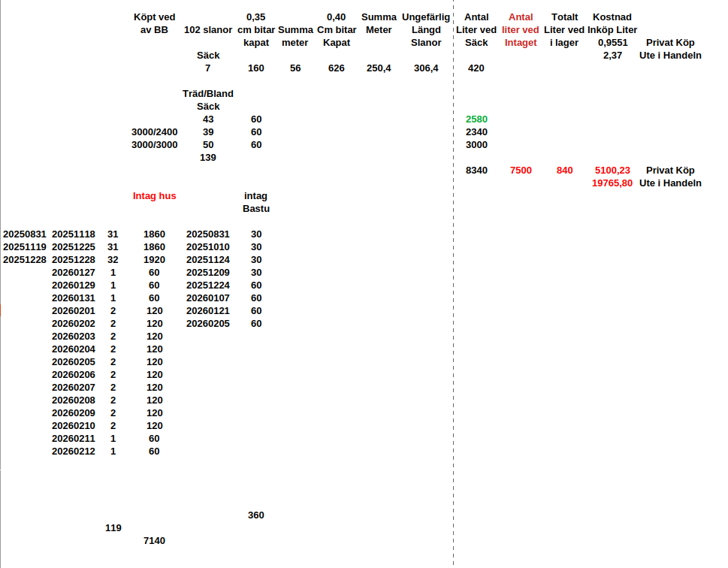Click the green 2580 cell
The height and width of the screenshot is (568, 728).
pyautogui.click(x=476, y=119)
